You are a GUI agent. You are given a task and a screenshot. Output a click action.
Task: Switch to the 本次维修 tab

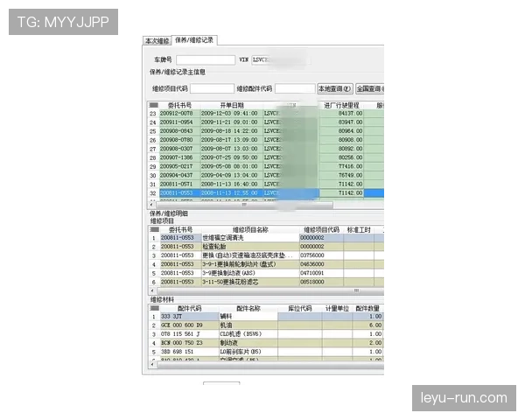(x=157, y=41)
